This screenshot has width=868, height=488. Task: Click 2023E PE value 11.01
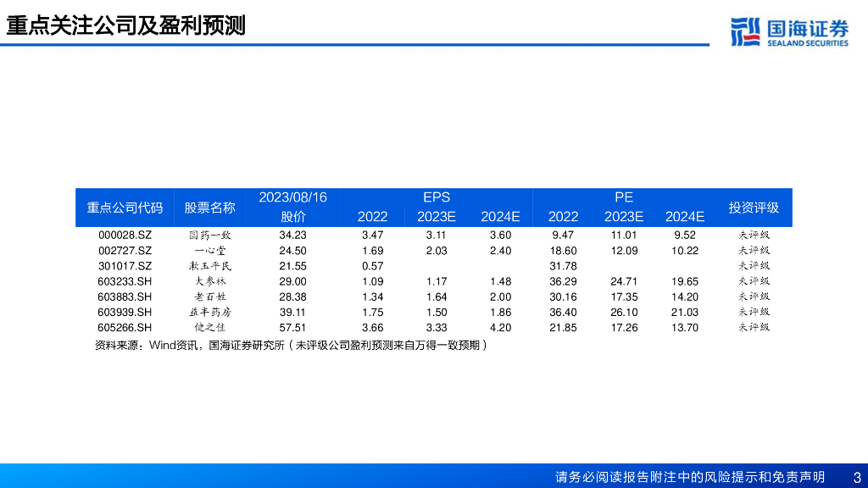click(x=624, y=236)
